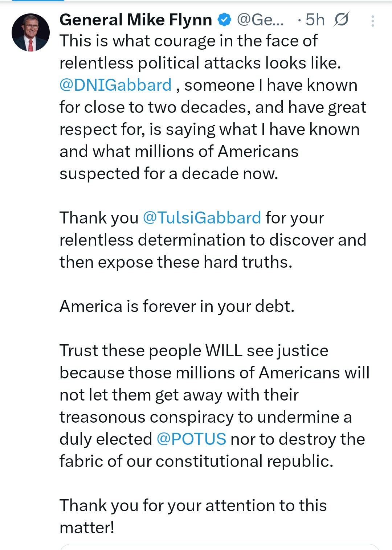392x550 pixels.
Task: Click the "suspected for a decade now." line
Action: [x=169, y=173]
